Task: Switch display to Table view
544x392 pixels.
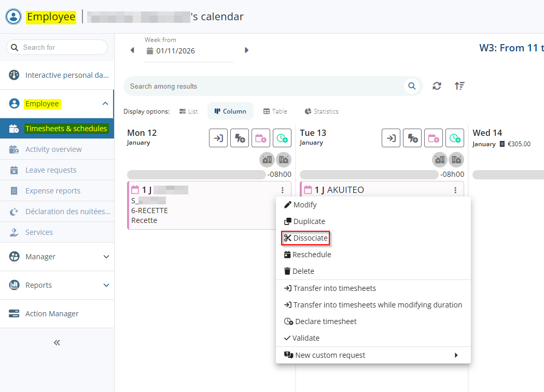Action: click(x=275, y=111)
